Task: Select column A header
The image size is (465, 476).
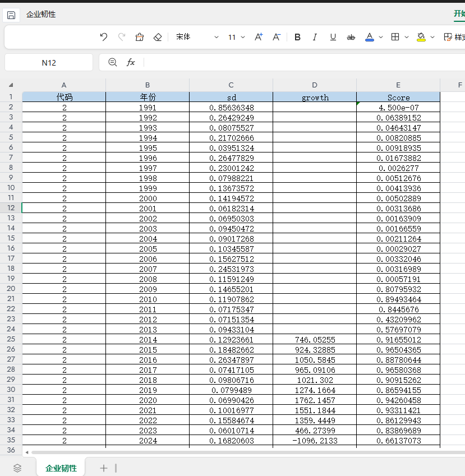Action: coord(64,85)
